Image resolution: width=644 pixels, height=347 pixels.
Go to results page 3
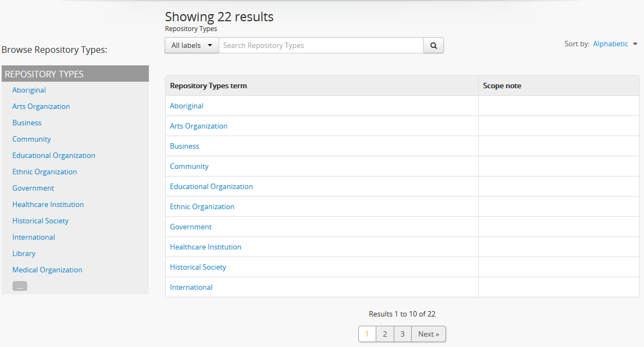[402, 334]
